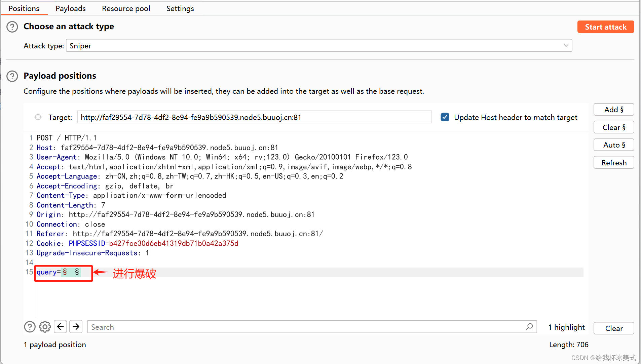Open help for Choose an attack type
641x364 pixels.
tap(12, 27)
